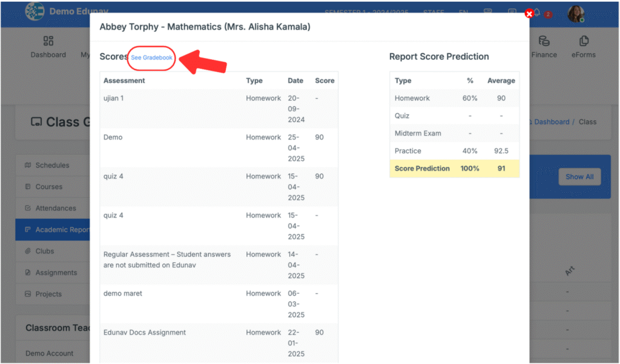The image size is (620, 364).
Task: Open the eForms documents icon
Action: point(584,41)
